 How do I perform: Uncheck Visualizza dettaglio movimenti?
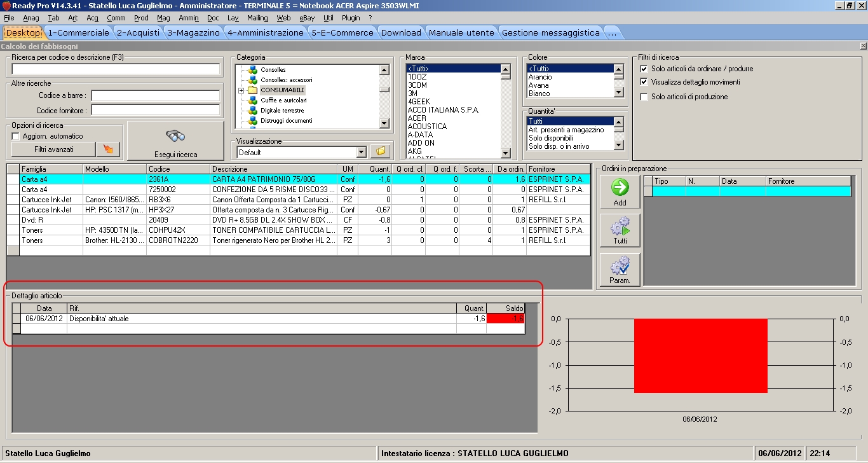[x=644, y=82]
